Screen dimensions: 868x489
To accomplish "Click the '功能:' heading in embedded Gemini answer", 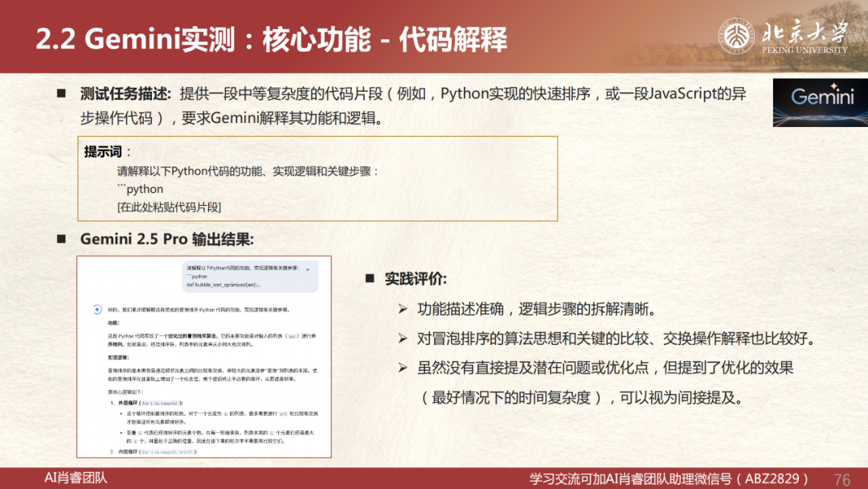I will (x=113, y=323).
